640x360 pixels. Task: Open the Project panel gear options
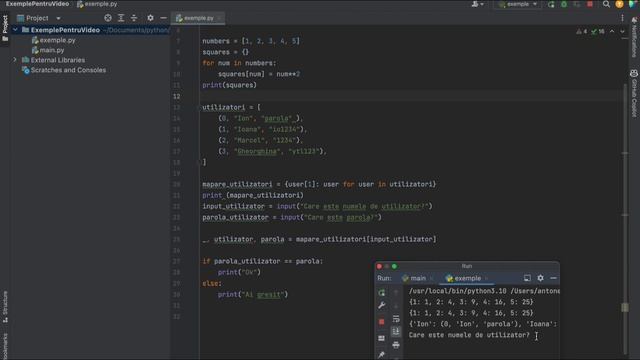point(150,18)
